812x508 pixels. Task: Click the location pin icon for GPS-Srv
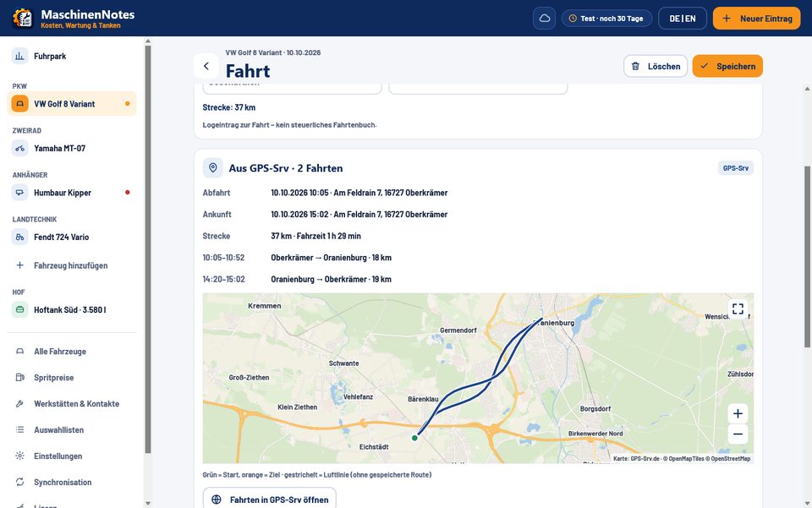click(x=213, y=168)
